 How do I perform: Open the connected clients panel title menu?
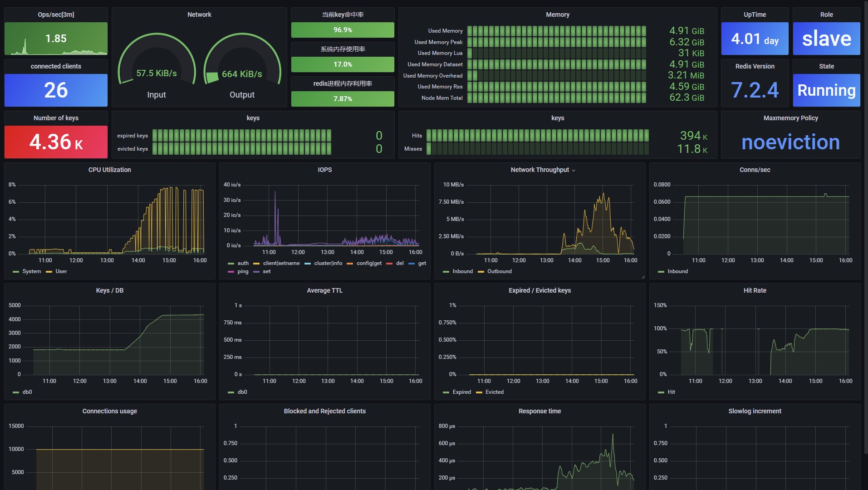click(56, 66)
